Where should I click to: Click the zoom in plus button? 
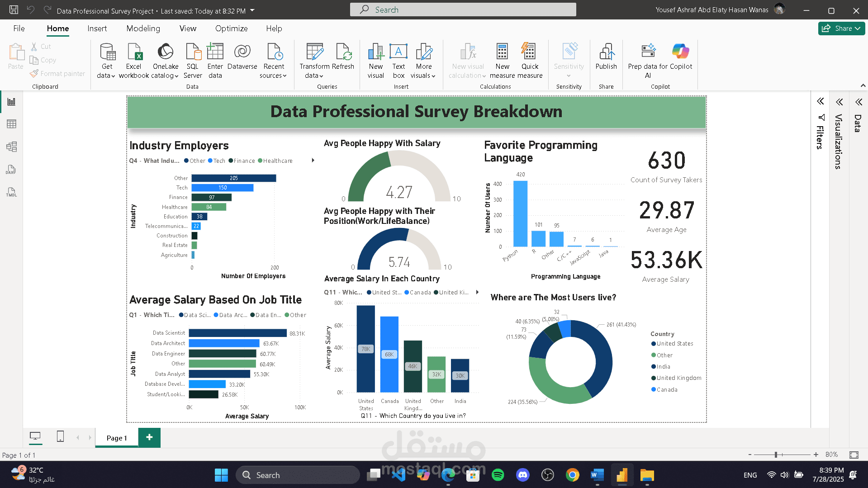click(816, 455)
